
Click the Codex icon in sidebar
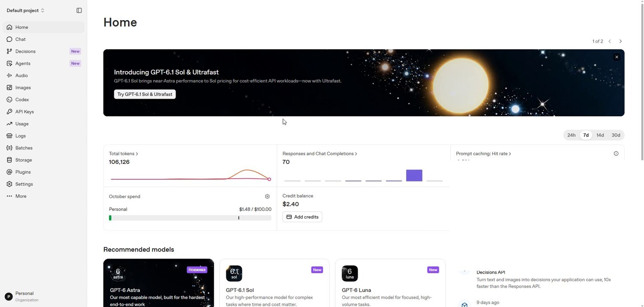(9, 99)
